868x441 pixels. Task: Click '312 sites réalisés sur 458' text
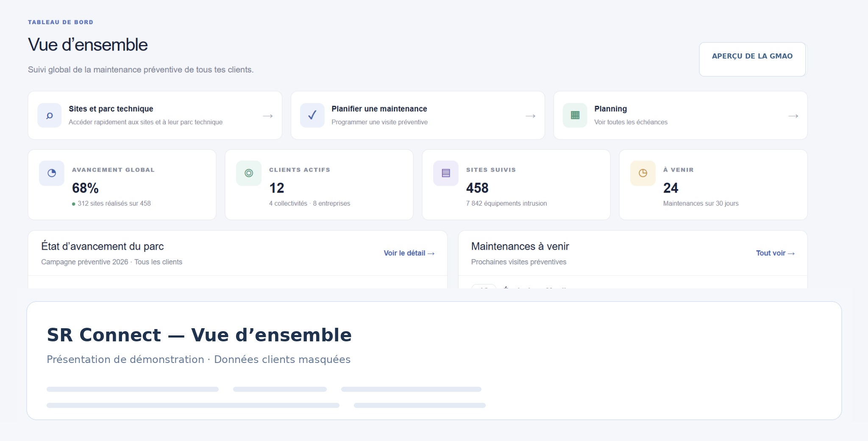click(114, 204)
